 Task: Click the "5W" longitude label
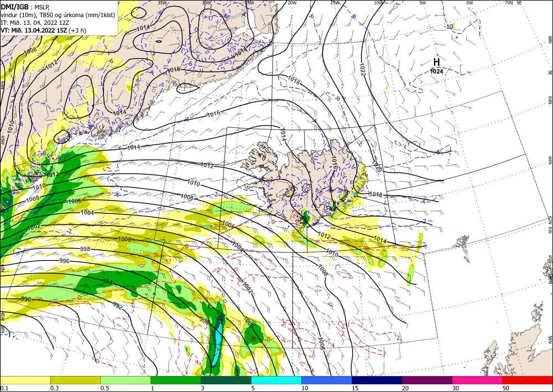pyautogui.click(x=422, y=3)
